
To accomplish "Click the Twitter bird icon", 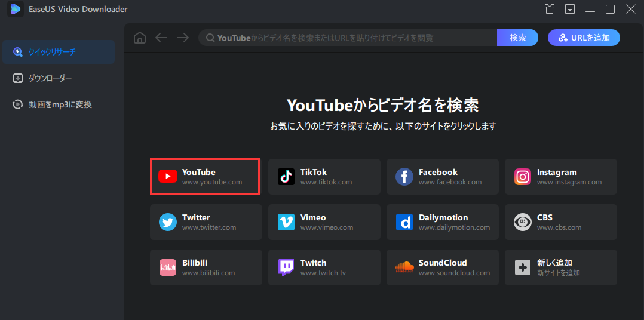I will (167, 222).
